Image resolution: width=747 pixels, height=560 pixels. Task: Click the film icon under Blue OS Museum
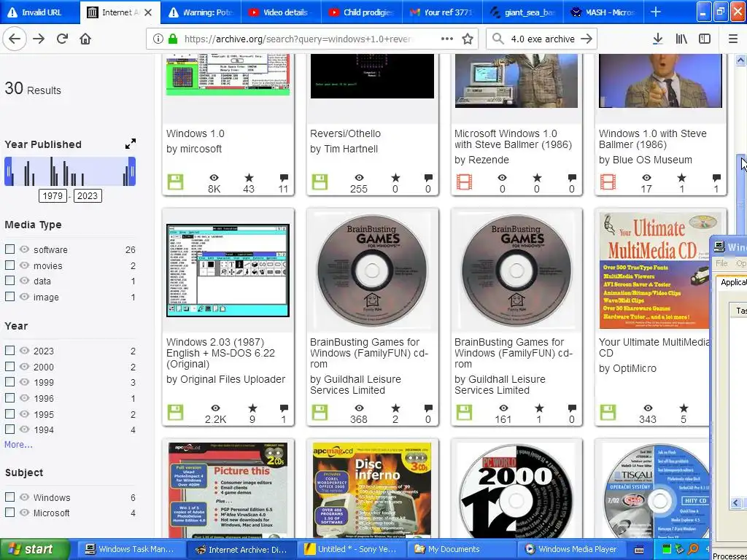(608, 182)
